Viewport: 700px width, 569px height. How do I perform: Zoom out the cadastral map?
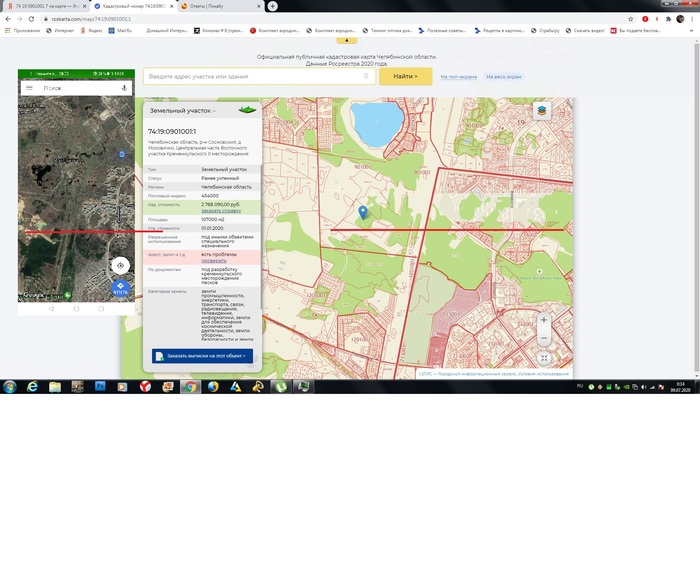(544, 339)
